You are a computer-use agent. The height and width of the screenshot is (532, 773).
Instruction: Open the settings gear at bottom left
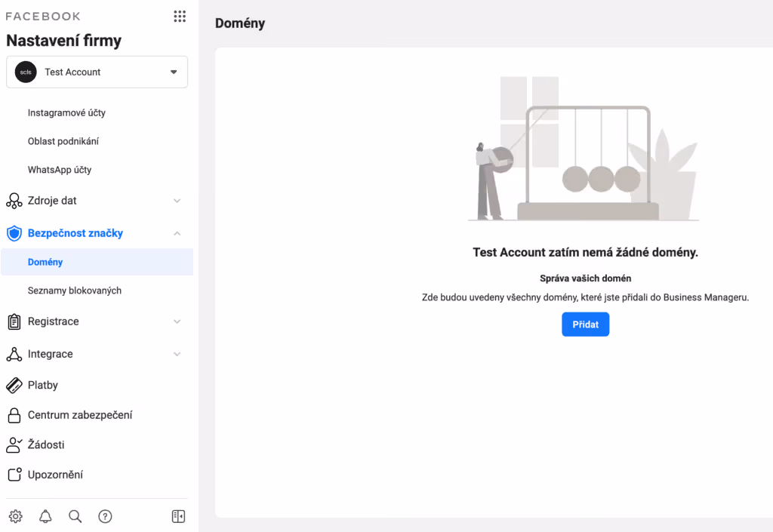pos(15,516)
